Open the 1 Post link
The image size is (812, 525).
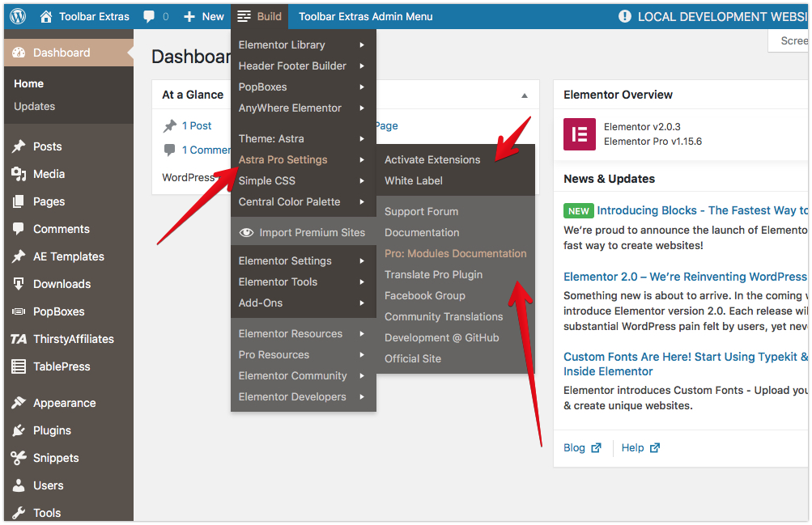[196, 125]
